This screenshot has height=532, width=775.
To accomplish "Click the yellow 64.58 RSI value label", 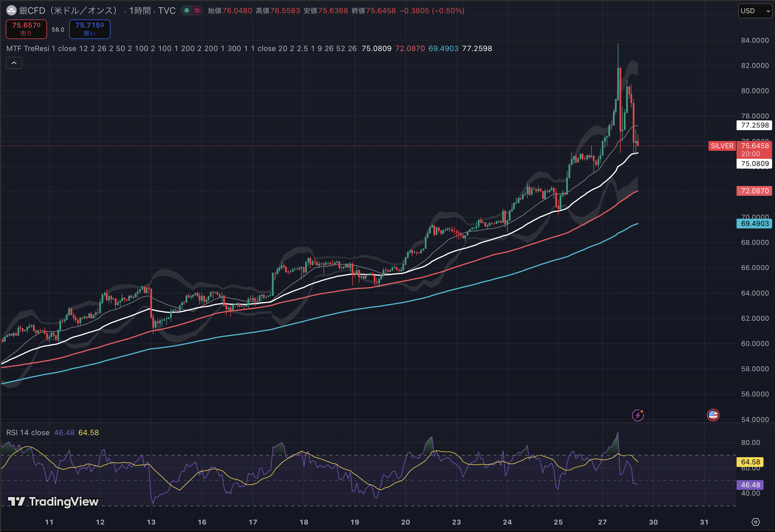I will [750, 462].
